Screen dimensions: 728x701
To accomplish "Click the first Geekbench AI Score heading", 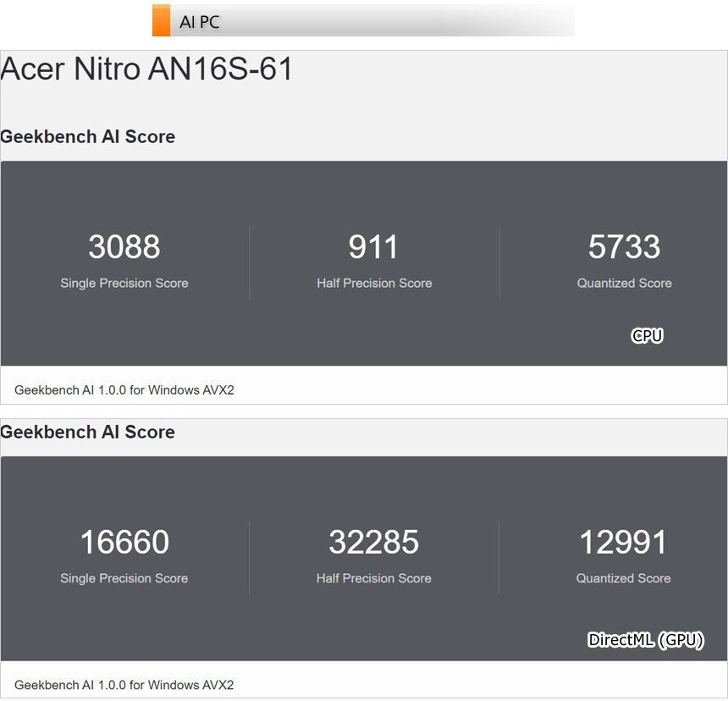I will 88,137.
